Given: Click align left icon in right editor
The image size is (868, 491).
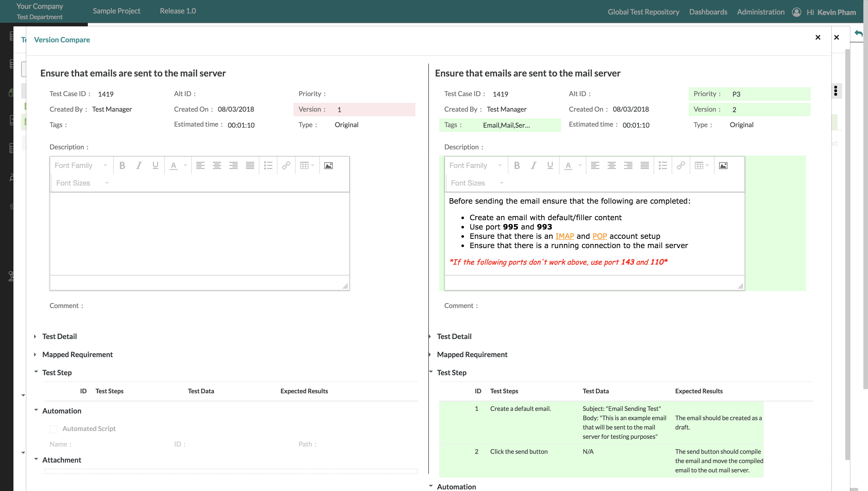Looking at the screenshot, I should tap(595, 166).
